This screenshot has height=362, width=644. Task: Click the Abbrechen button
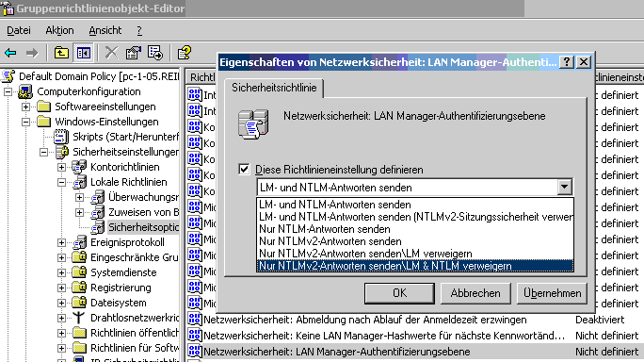click(x=475, y=293)
